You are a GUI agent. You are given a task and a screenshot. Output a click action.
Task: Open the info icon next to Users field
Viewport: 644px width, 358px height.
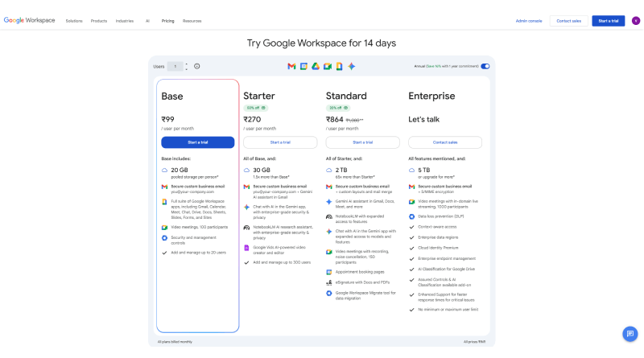(x=197, y=66)
